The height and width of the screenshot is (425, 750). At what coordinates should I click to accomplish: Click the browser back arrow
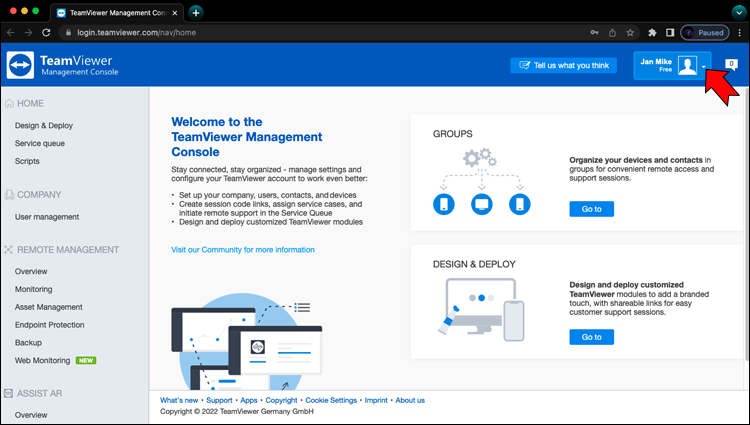tap(11, 33)
